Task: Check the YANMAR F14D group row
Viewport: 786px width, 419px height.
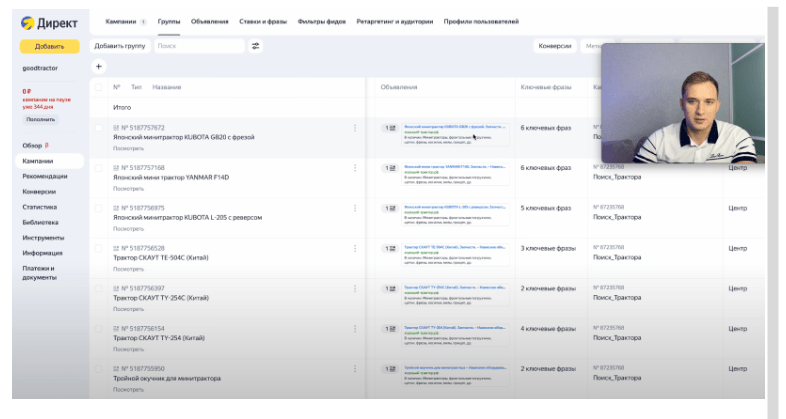Action: pos(99,168)
